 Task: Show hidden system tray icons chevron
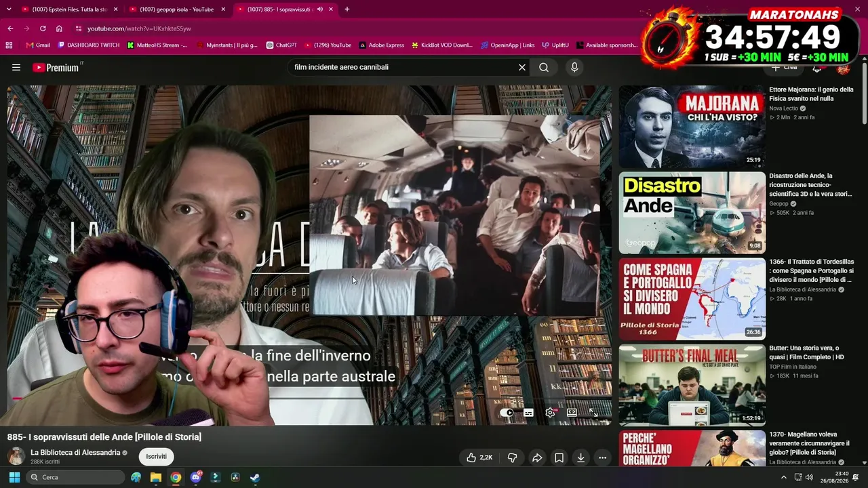(x=784, y=477)
